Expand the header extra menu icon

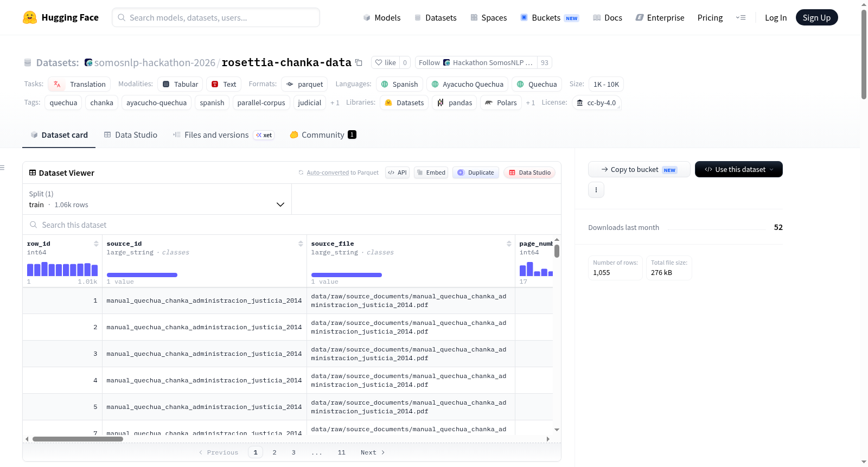tap(741, 17)
